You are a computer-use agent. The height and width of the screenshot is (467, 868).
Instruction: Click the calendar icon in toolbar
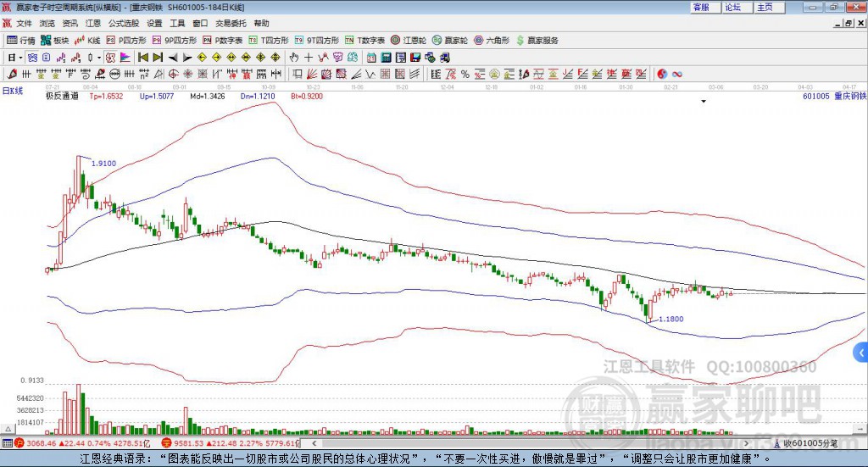click(x=371, y=58)
